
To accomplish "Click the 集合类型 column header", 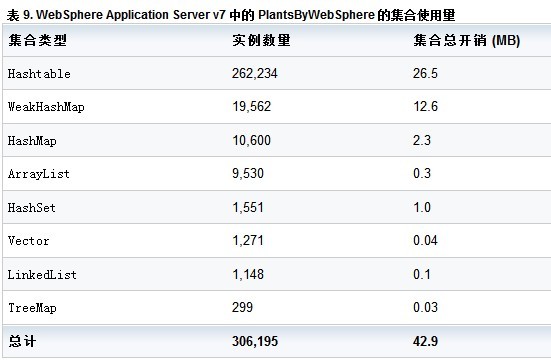I will [x=37, y=40].
